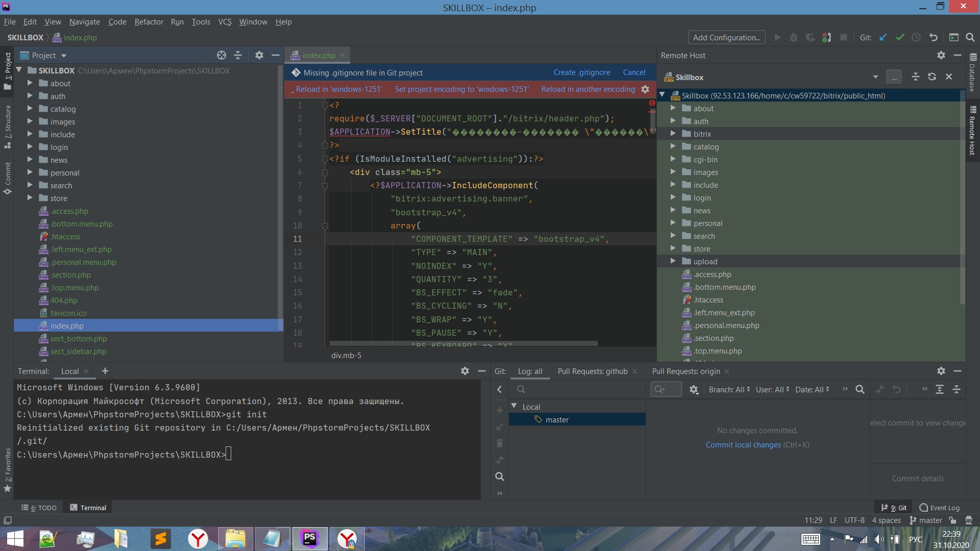This screenshot has height=551, width=980.
Task: Click the delete branch trash icon
Action: tap(500, 443)
